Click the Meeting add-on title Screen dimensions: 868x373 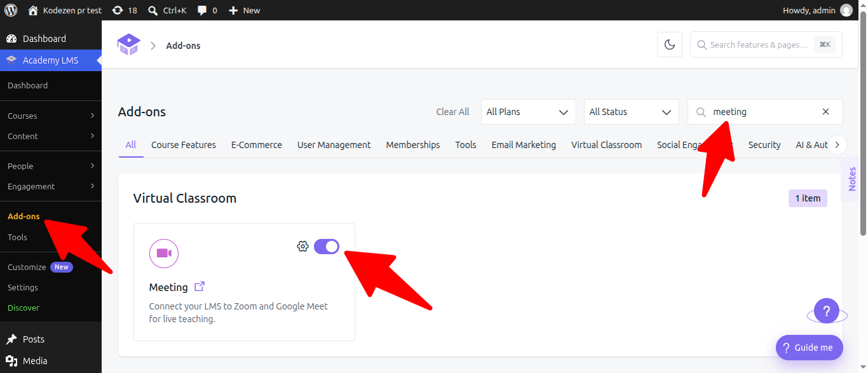click(x=168, y=287)
